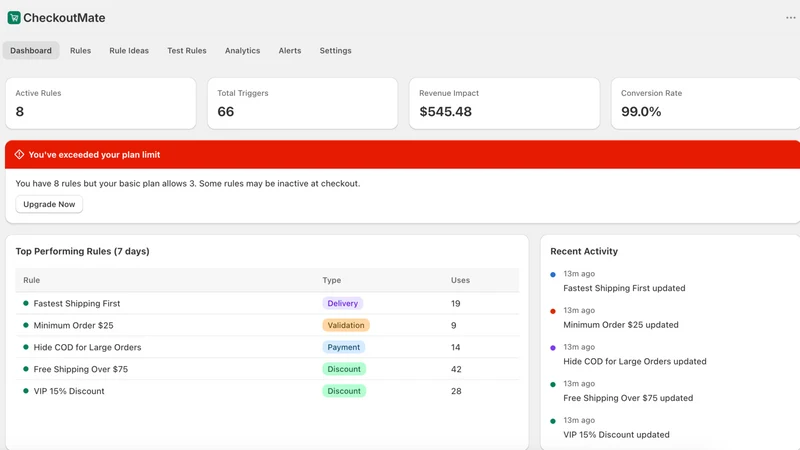Open the Dashboard tab
This screenshot has width=800, height=450.
(x=31, y=51)
